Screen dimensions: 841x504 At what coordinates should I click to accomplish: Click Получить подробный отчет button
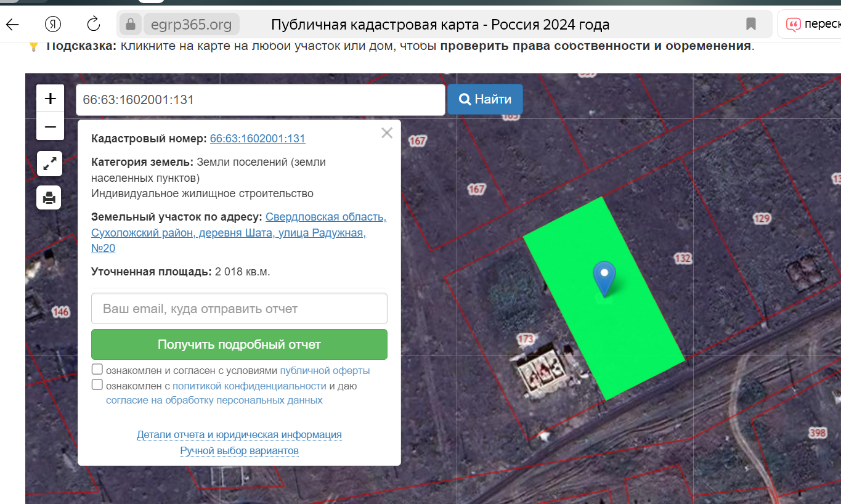click(239, 344)
